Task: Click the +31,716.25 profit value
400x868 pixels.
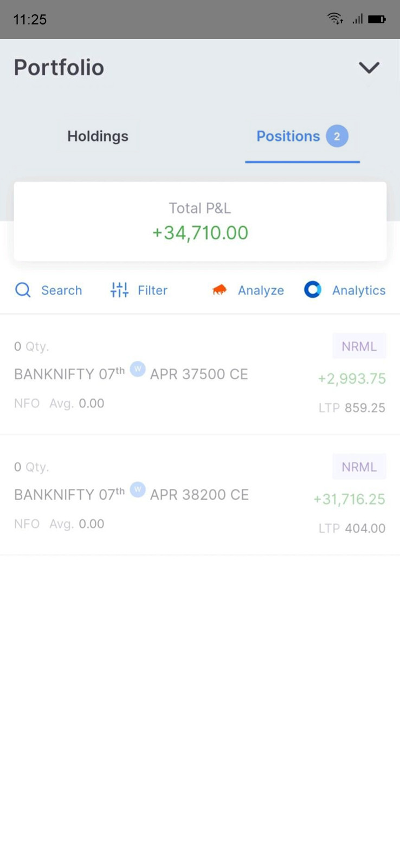Action: point(349,499)
